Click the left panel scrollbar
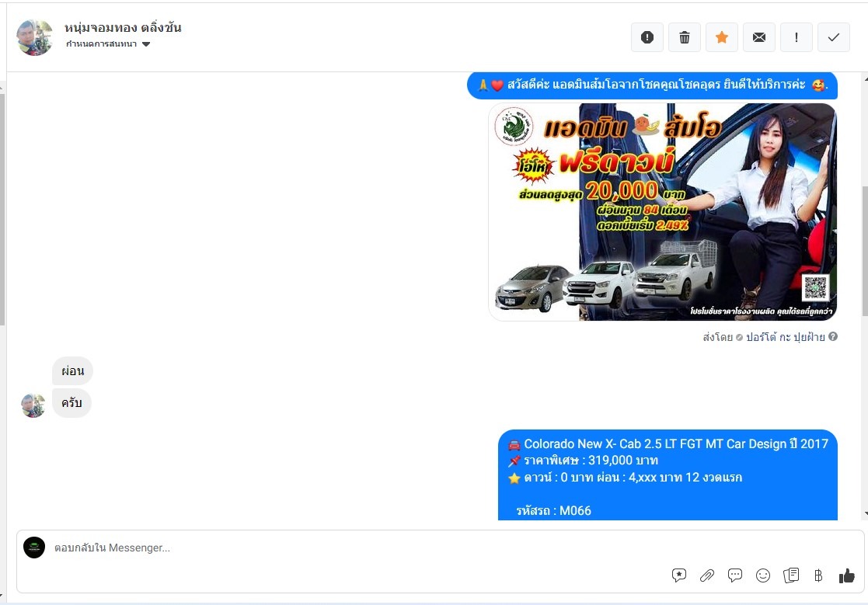Image resolution: width=868 pixels, height=605 pixels. [x=2, y=210]
